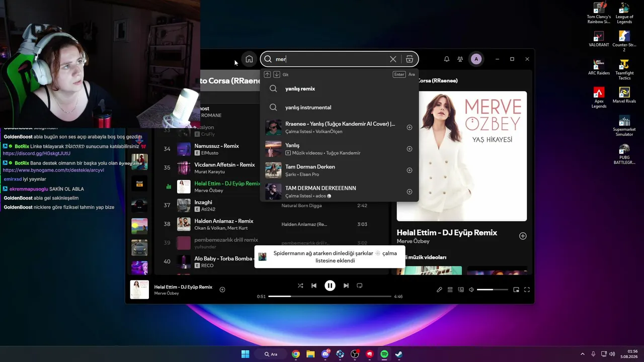The width and height of the screenshot is (644, 362).
Task: Open Steam from the taskbar
Action: 399,354
